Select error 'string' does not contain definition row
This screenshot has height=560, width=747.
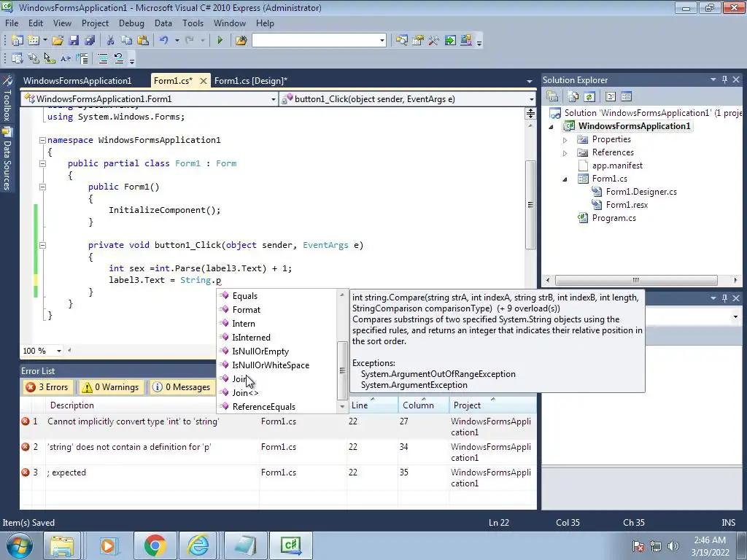tap(278, 452)
